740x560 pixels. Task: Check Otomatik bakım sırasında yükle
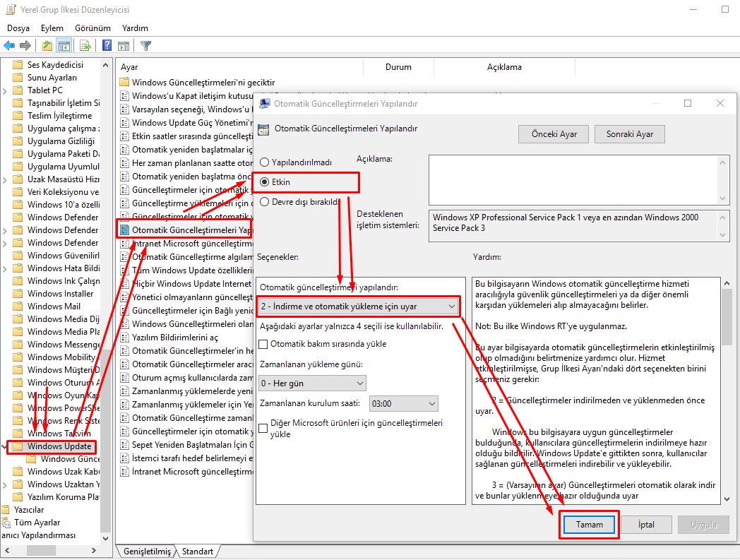tap(263, 344)
